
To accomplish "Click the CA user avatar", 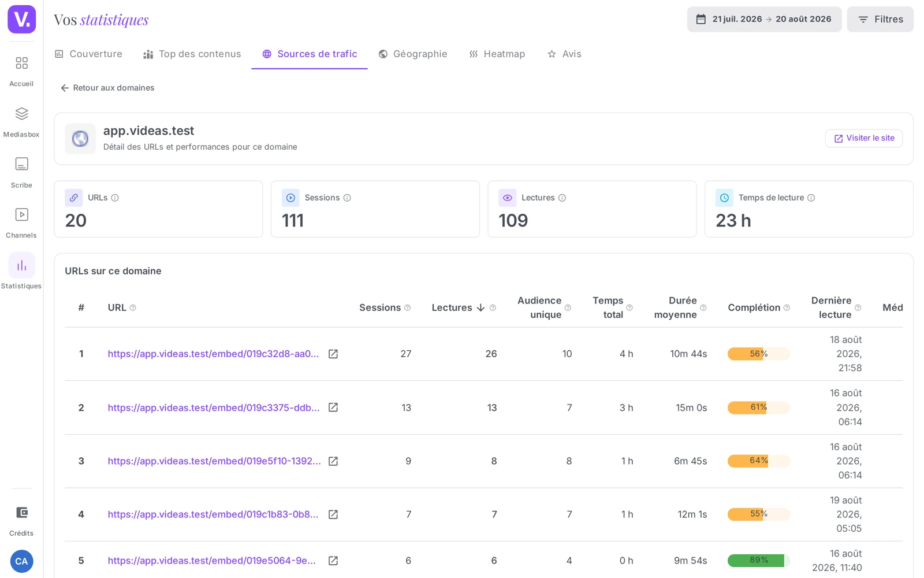I will coord(21,561).
